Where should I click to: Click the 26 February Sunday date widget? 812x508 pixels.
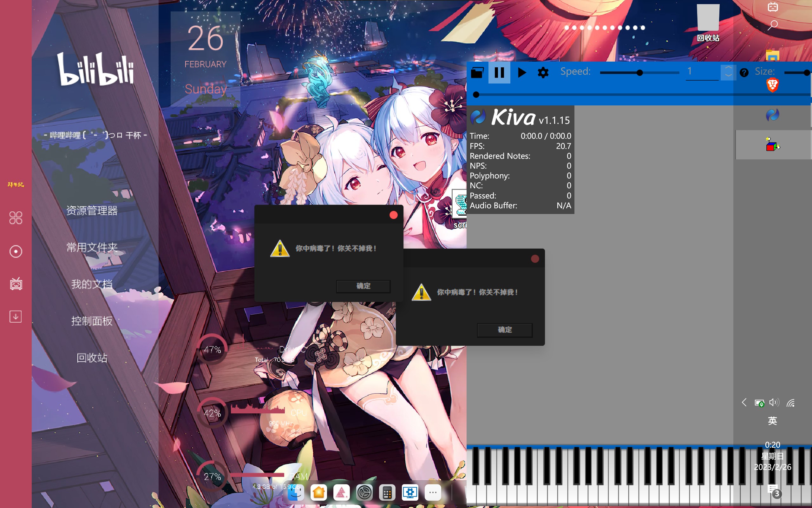[206, 59]
